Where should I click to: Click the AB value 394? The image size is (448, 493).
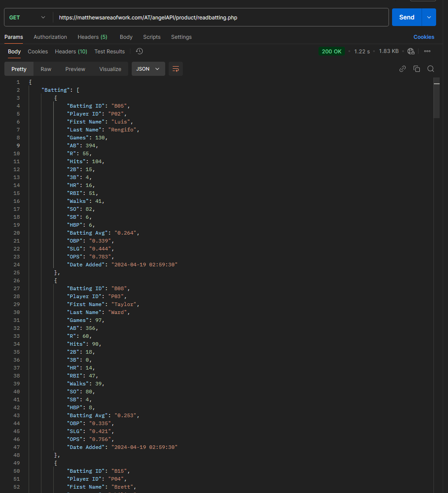[x=90, y=146]
